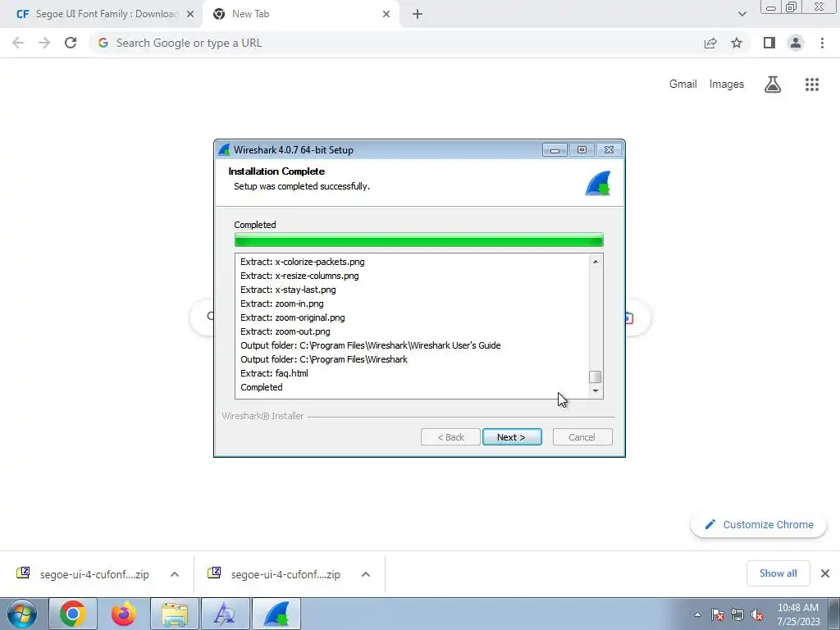Click the Chrome taskbar icon
The width and height of the screenshot is (840, 630).
coord(73,614)
